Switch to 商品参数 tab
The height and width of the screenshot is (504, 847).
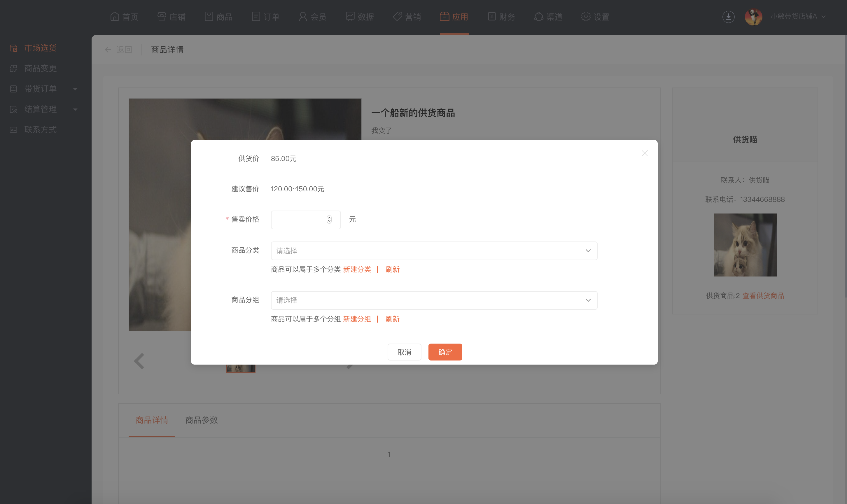click(202, 419)
